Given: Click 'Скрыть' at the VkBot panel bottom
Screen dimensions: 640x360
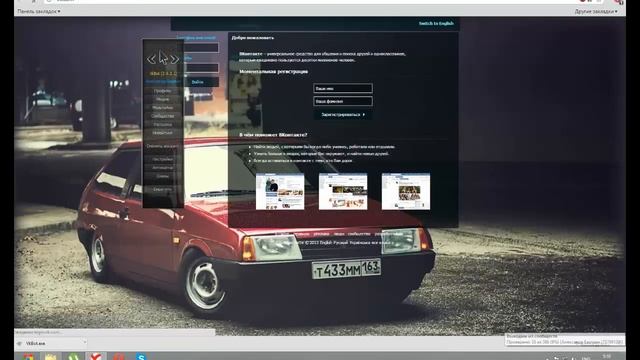Looking at the screenshot, I should click(x=162, y=190).
